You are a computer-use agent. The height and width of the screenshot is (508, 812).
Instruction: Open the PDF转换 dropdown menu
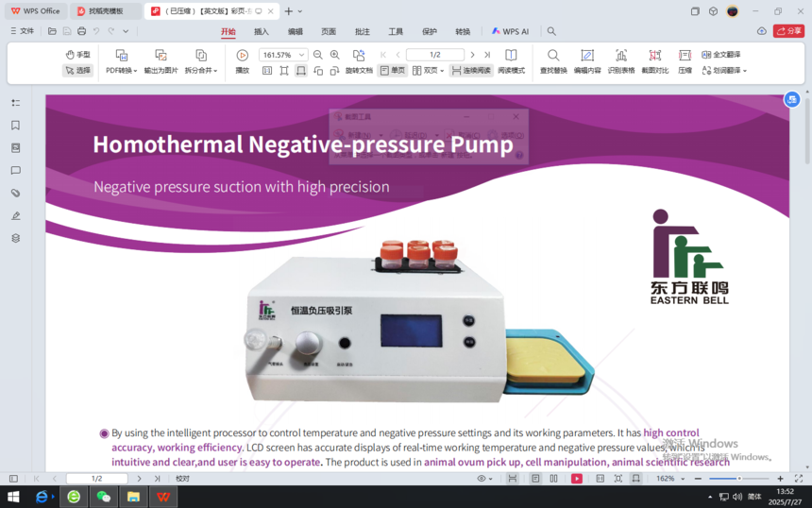click(x=121, y=71)
